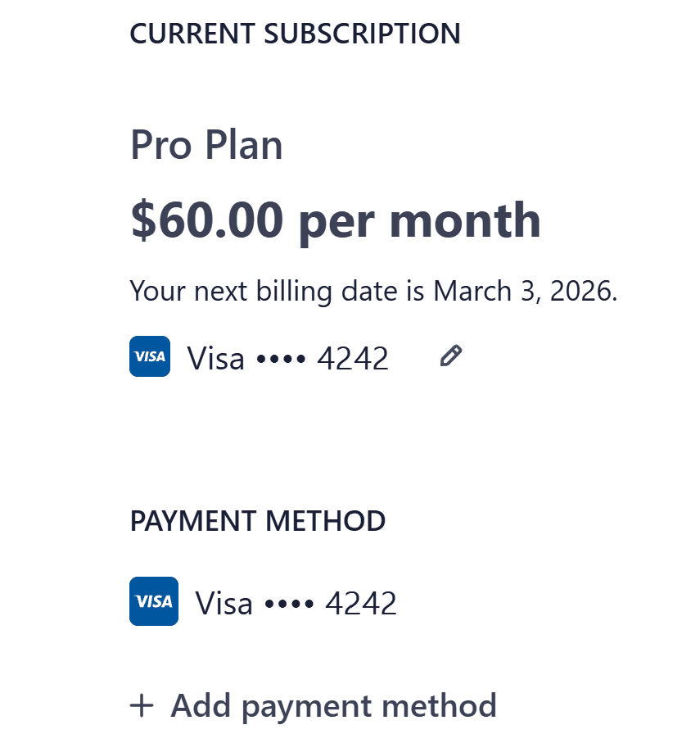Click the pencil icon to edit payment
The width and height of the screenshot is (700, 743).
(x=450, y=356)
